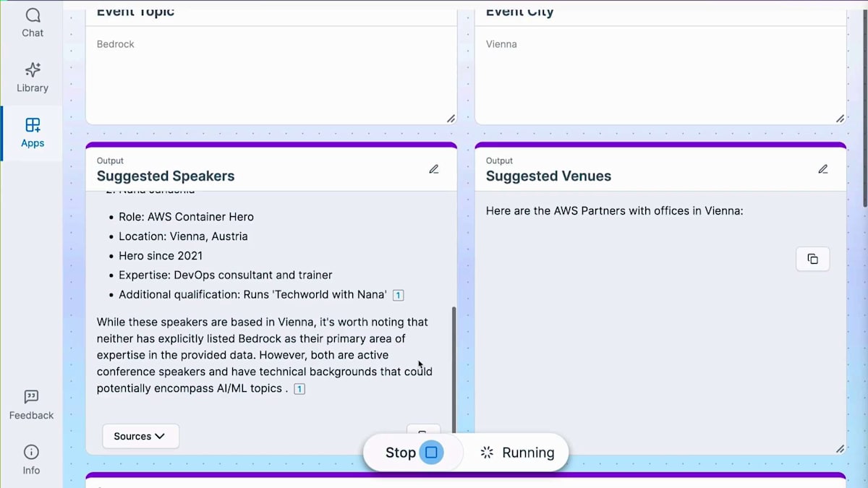Click the Suggested Venues resize handle
Image resolution: width=868 pixels, height=488 pixels.
click(x=840, y=449)
